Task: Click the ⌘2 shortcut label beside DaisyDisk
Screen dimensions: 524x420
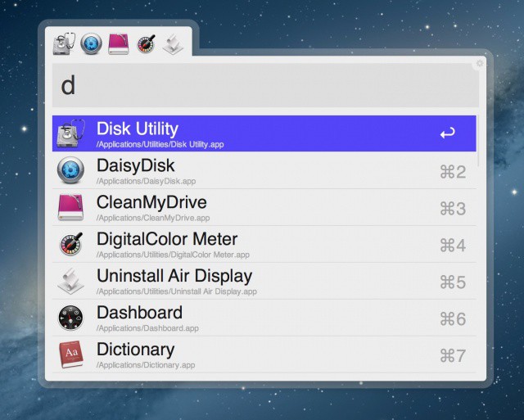Action: click(x=453, y=171)
